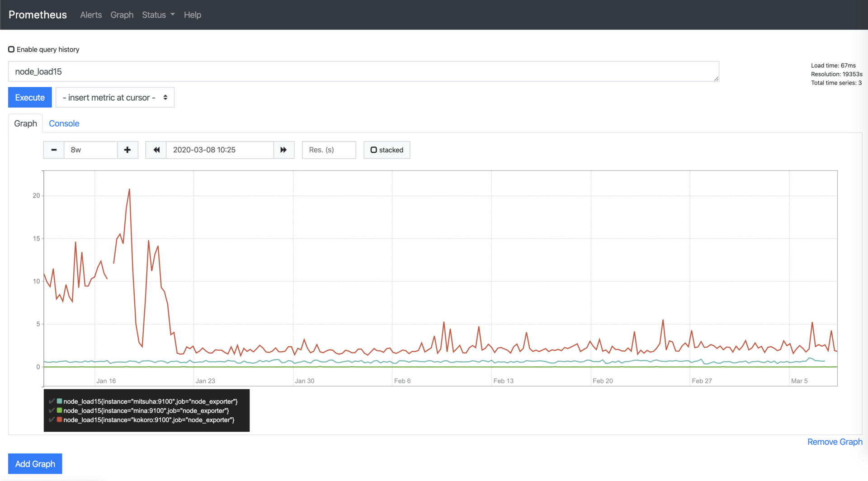Enable stacked graph mode
The height and width of the screenshot is (481, 868).
(373, 150)
